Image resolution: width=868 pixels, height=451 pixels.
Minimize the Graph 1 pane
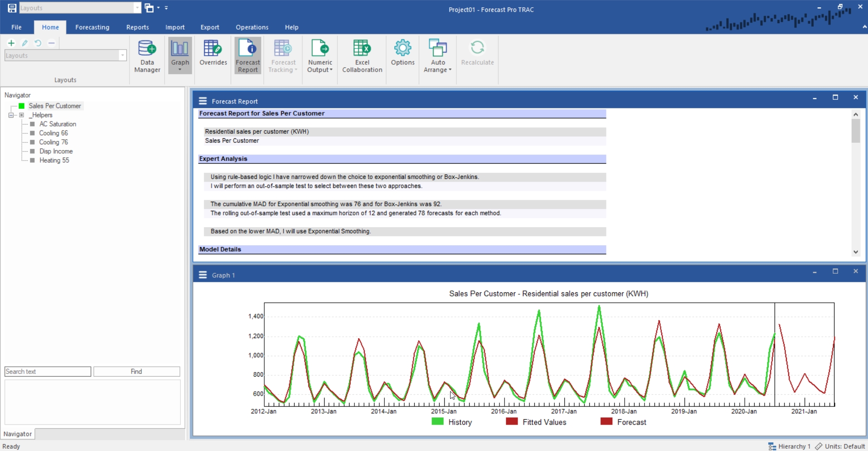[x=815, y=272]
